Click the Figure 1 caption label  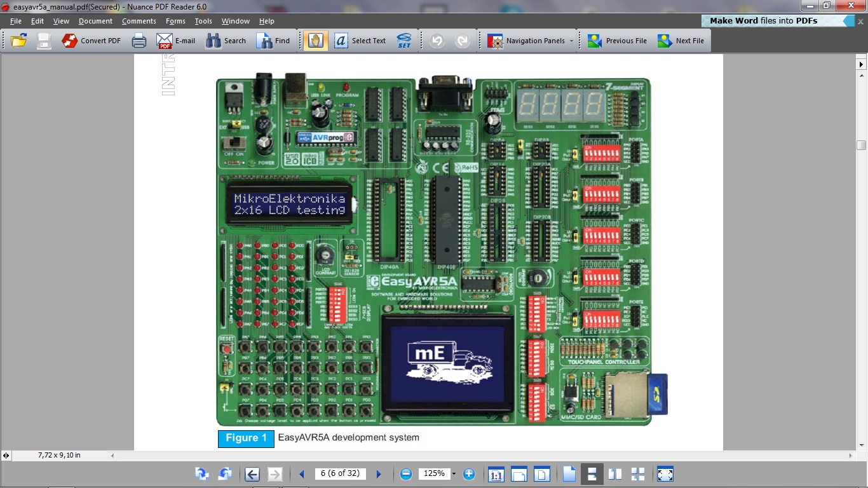tap(247, 438)
